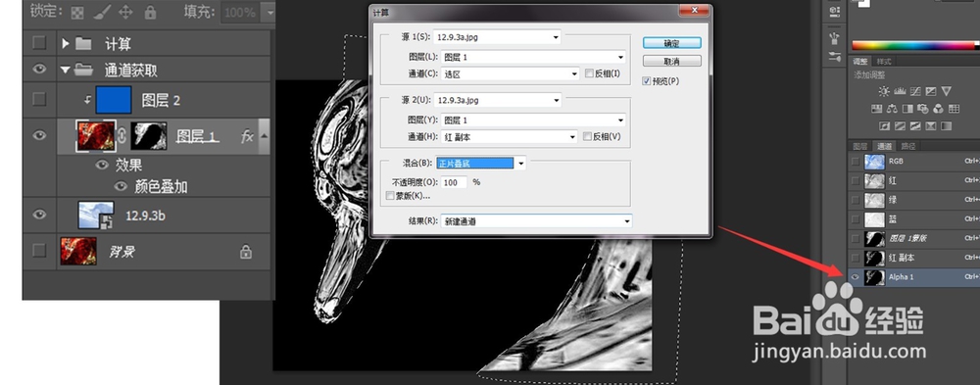Hide 图层 1 layer visibility
This screenshot has width=980, height=385.
click(39, 135)
